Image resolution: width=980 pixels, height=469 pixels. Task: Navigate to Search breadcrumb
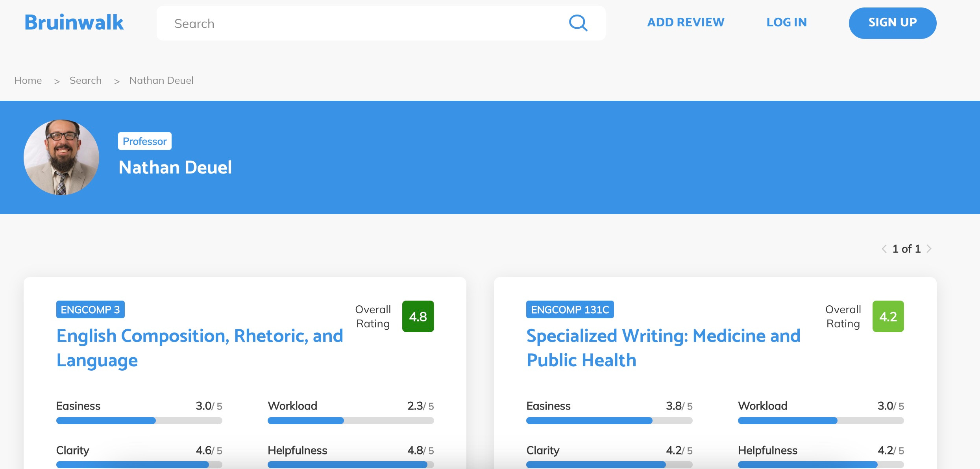85,80
